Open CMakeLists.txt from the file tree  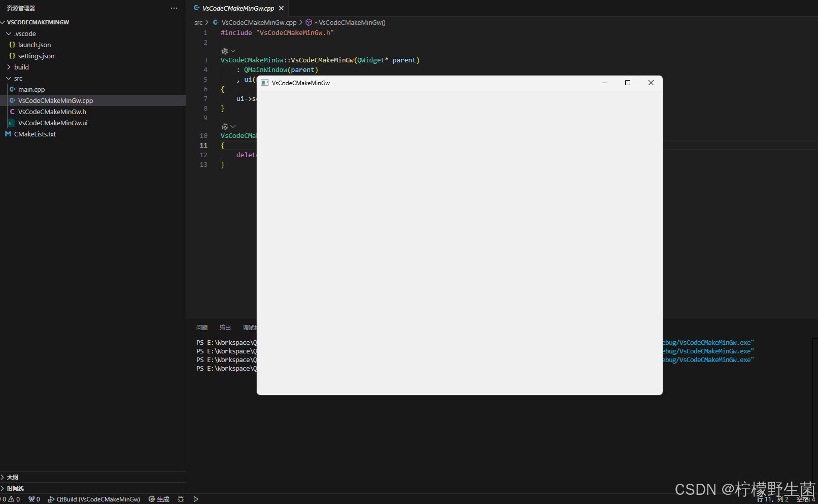click(x=35, y=134)
